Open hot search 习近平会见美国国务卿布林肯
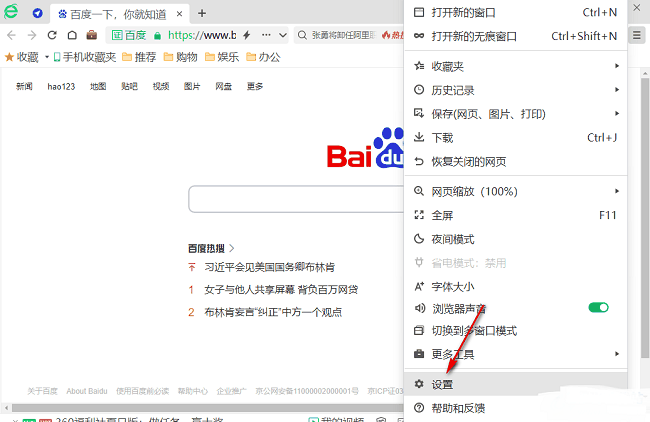The image size is (650, 422). pos(269,267)
